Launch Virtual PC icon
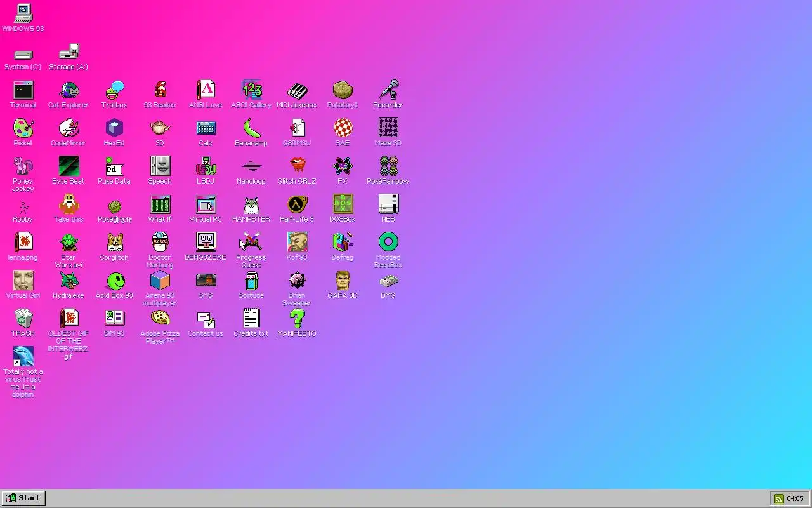Screen dimensions: 812x508 (206, 204)
